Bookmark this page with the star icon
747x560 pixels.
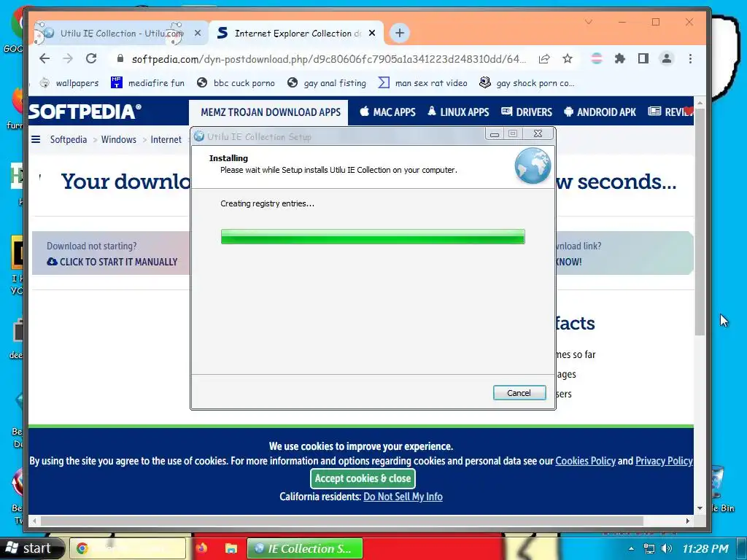(567, 58)
